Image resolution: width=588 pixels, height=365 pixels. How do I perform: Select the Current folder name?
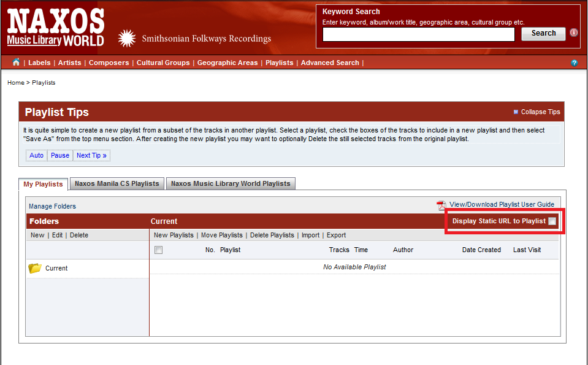[x=56, y=268]
